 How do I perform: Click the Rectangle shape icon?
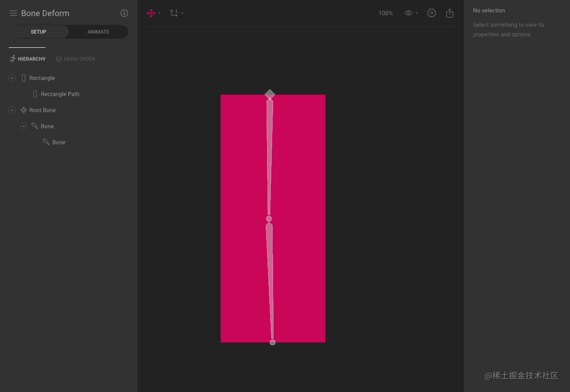click(24, 78)
